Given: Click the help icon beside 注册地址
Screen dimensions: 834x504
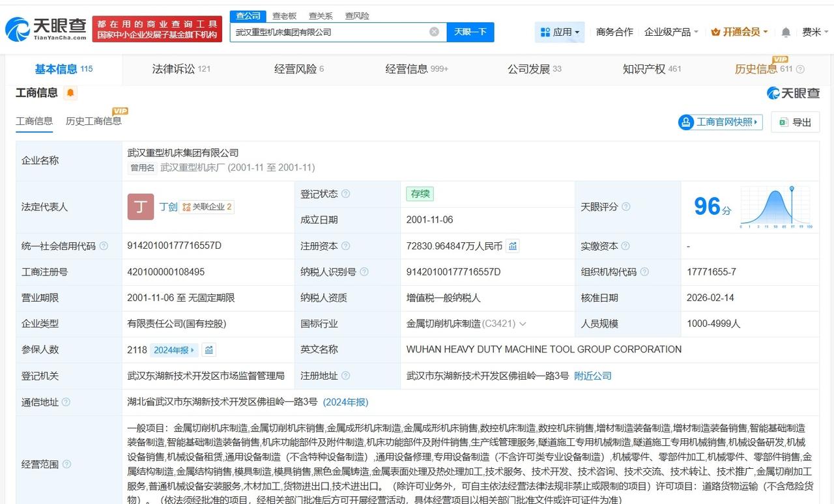Looking at the screenshot, I should 345,376.
